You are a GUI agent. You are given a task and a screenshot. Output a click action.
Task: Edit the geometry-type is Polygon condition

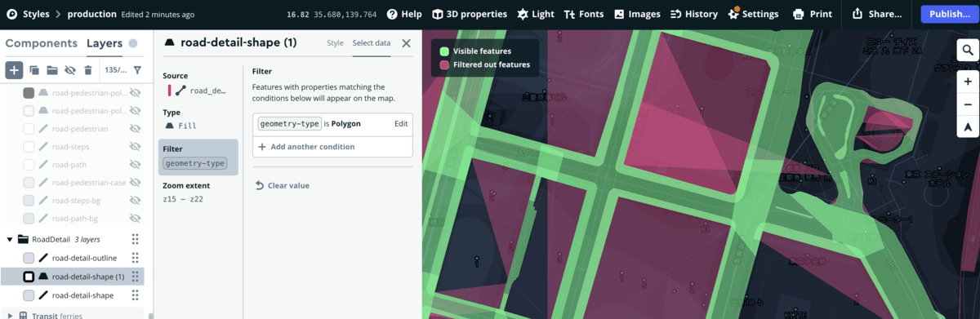click(400, 123)
